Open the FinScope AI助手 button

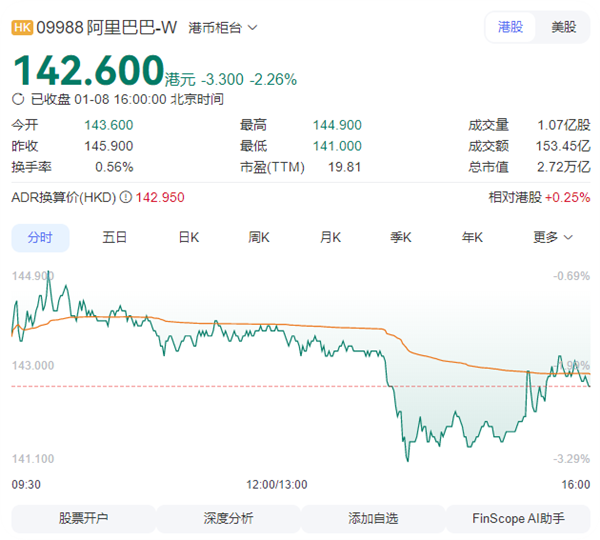pos(518,519)
